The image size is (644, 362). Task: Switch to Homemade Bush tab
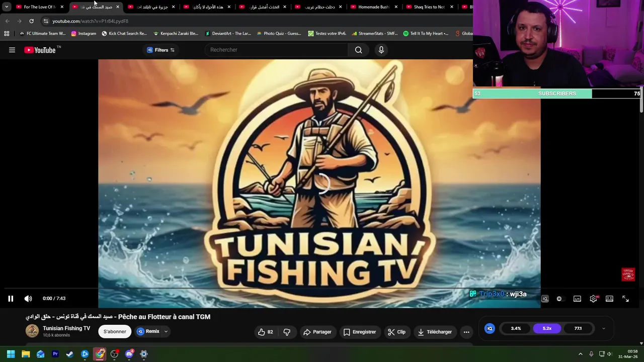pyautogui.click(x=373, y=7)
